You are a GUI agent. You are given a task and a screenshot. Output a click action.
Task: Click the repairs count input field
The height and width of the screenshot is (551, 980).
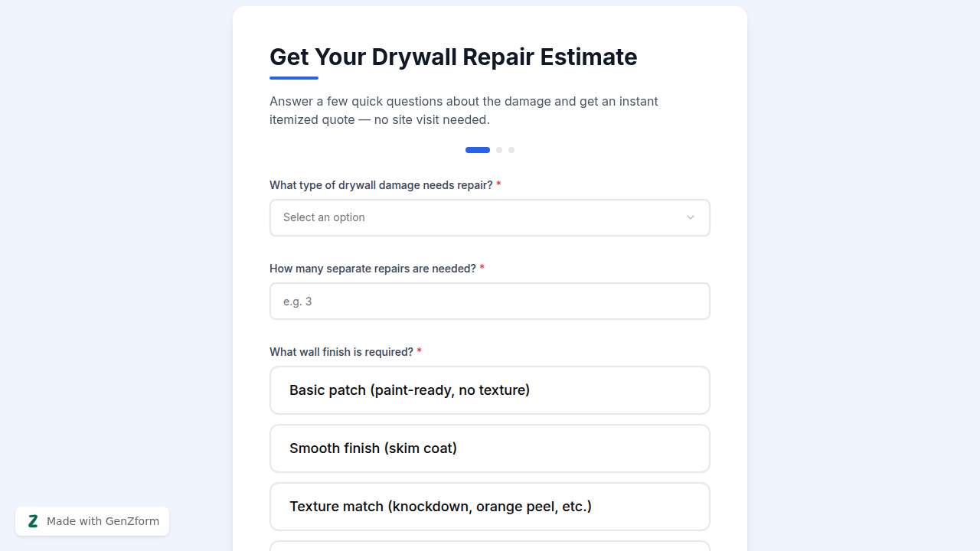tap(489, 301)
